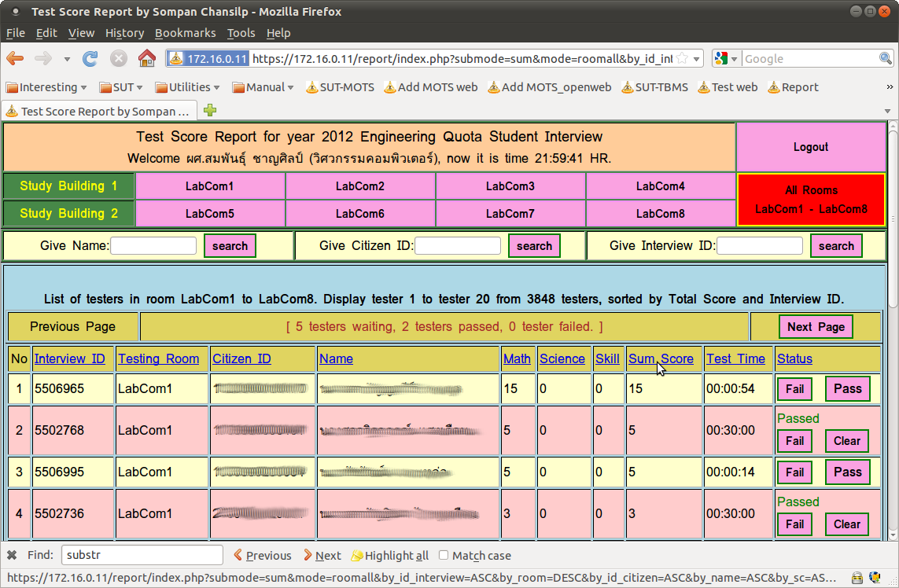Go to Next Page of testers
The height and width of the screenshot is (588, 899).
tap(816, 327)
